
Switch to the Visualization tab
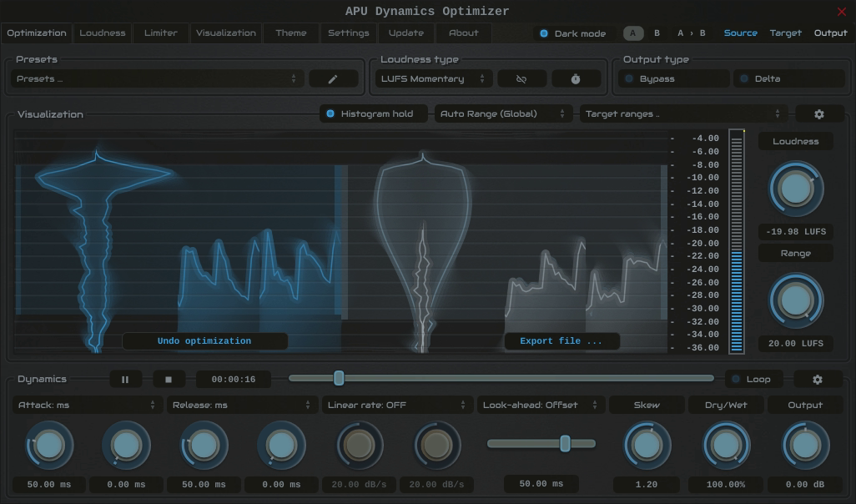tap(226, 33)
